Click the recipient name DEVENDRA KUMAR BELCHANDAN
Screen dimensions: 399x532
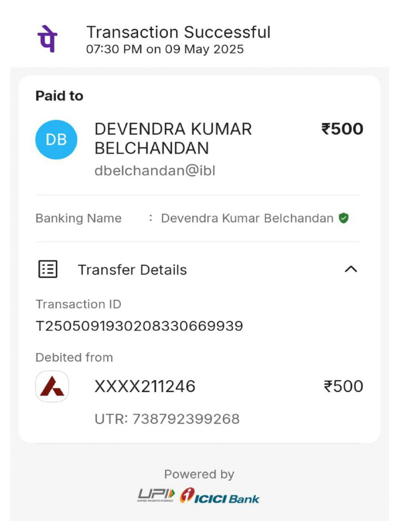(x=173, y=138)
